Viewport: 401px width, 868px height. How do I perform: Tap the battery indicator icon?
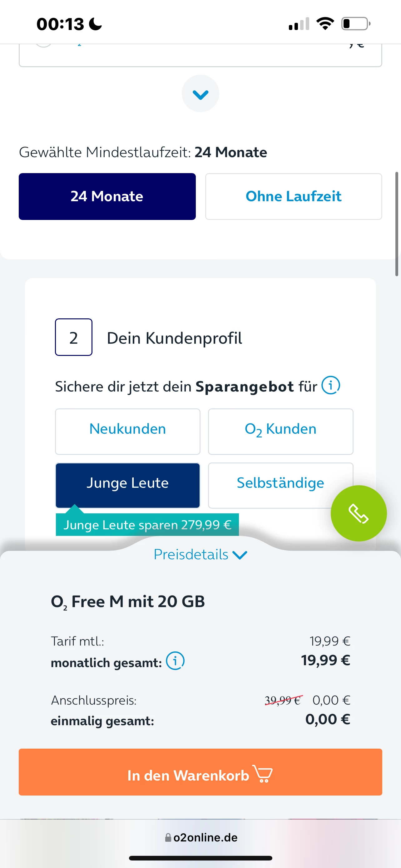(x=356, y=23)
